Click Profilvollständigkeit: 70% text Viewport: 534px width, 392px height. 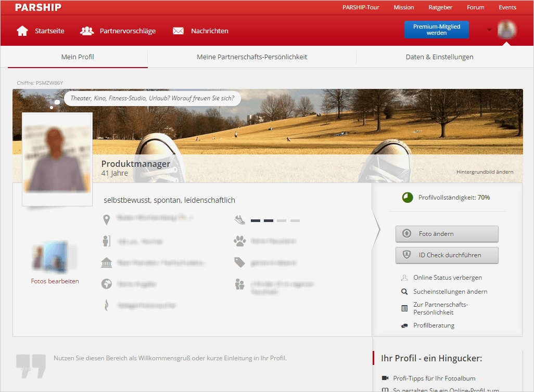[x=454, y=198]
